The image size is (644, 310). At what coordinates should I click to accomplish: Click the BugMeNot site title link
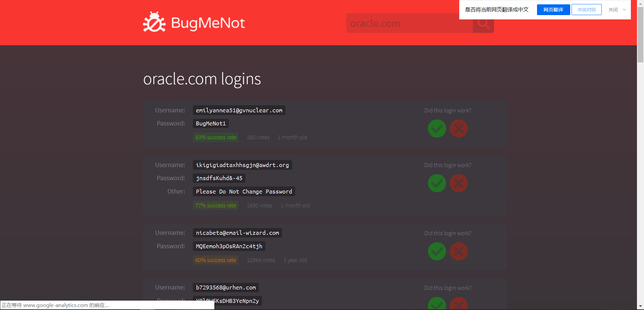click(208, 23)
